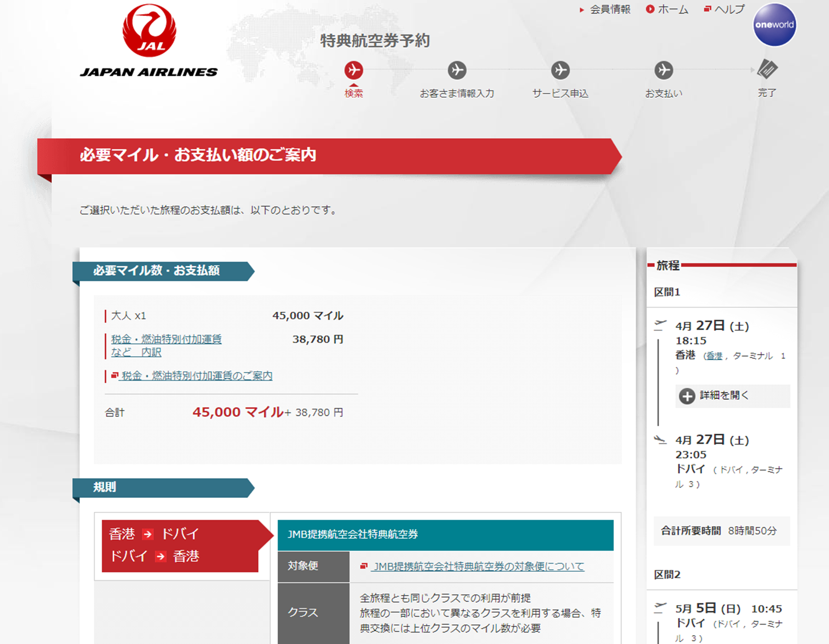
Task: Open 会員情報 in the top menu
Action: click(x=609, y=10)
